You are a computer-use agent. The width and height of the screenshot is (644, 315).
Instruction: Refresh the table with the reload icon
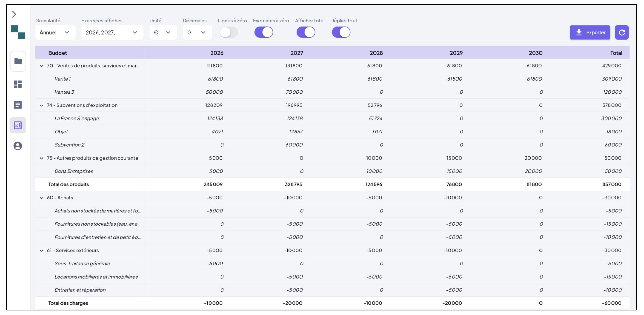[x=622, y=32]
